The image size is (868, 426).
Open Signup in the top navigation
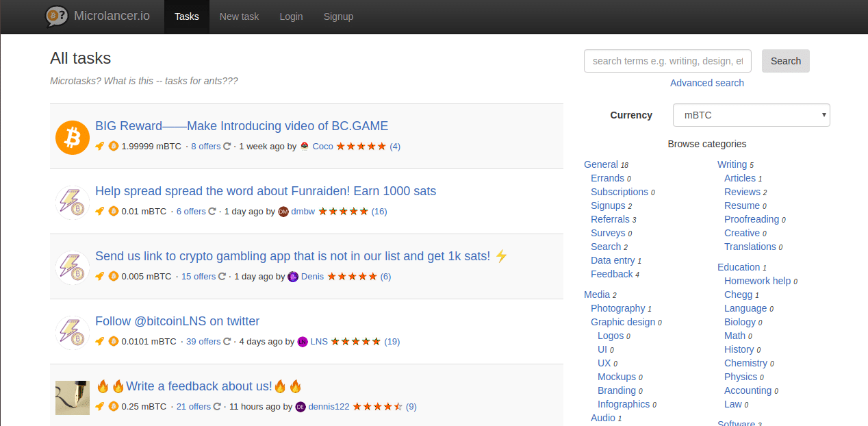pos(338,16)
